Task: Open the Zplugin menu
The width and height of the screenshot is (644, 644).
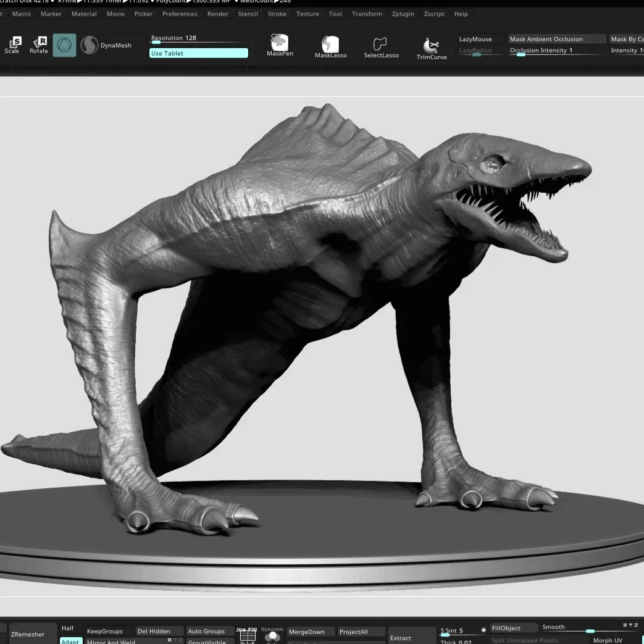Action: coord(403,14)
